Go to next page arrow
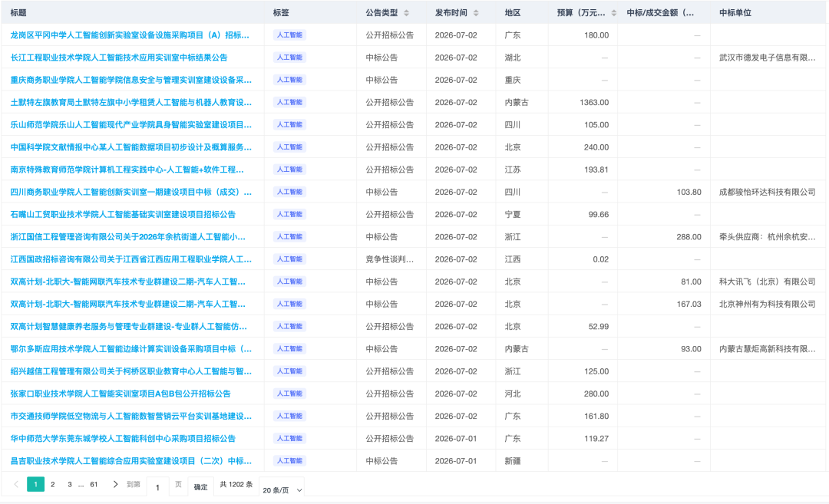The width and height of the screenshot is (829, 504). click(x=115, y=484)
